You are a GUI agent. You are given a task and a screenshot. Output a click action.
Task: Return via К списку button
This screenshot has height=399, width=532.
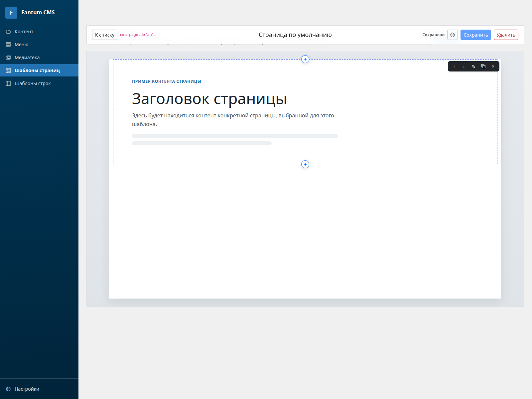pyautogui.click(x=104, y=35)
